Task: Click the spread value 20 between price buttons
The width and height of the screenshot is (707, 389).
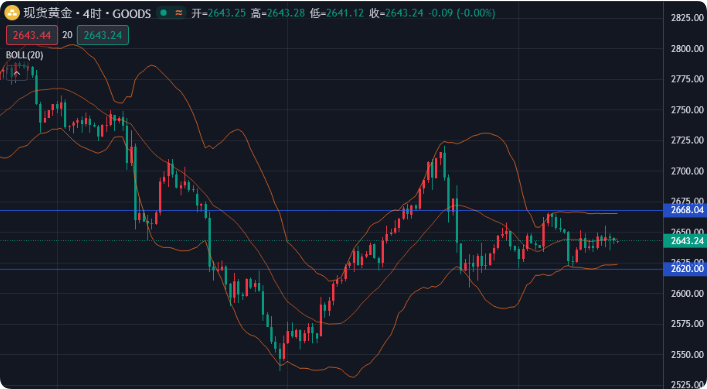Action: tap(67, 35)
